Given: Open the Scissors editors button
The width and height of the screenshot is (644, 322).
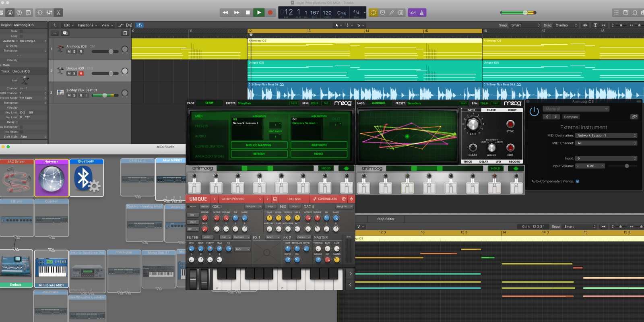Looking at the screenshot, I should click(58, 12).
